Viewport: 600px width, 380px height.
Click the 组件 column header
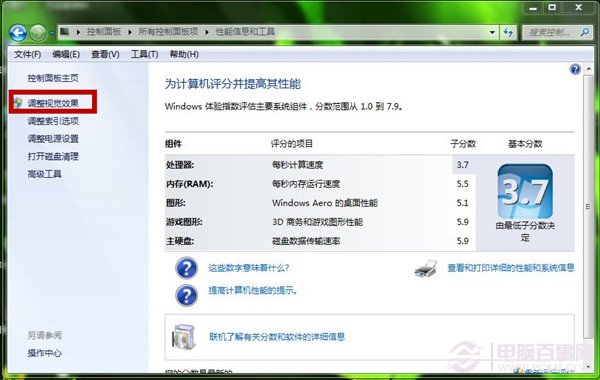pyautogui.click(x=173, y=144)
